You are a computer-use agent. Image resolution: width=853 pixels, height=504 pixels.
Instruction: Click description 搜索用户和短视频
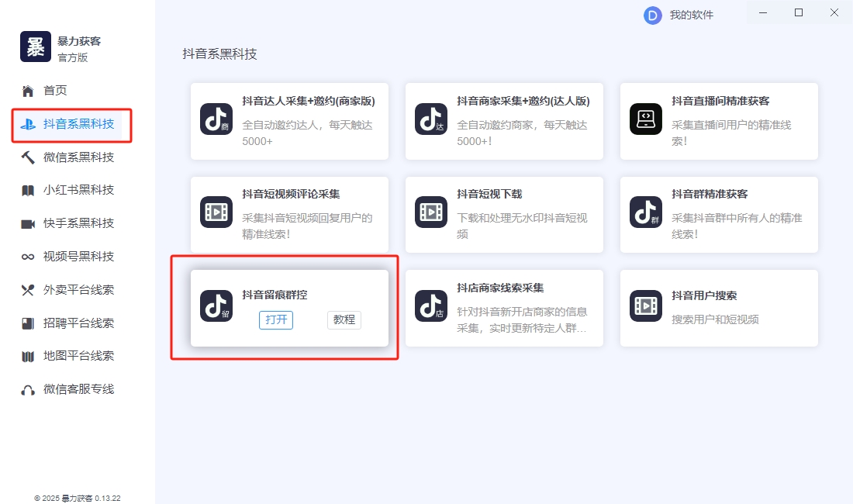pyautogui.click(x=715, y=319)
